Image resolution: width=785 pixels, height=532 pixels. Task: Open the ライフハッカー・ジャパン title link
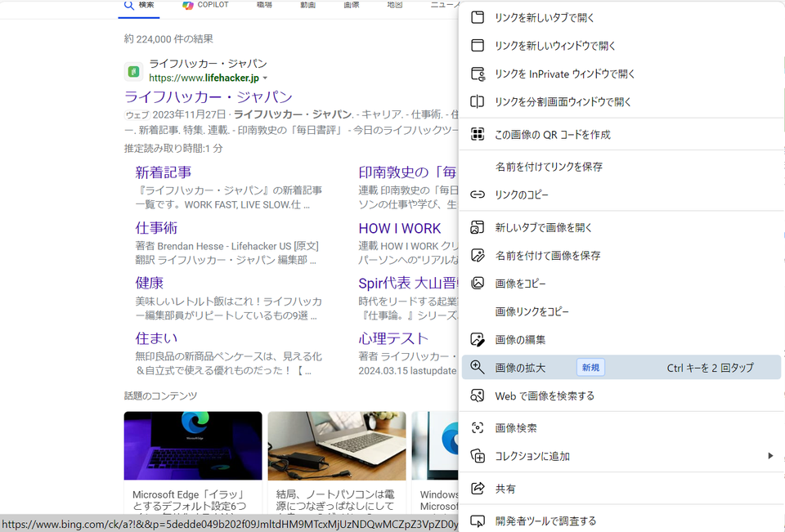point(209,96)
